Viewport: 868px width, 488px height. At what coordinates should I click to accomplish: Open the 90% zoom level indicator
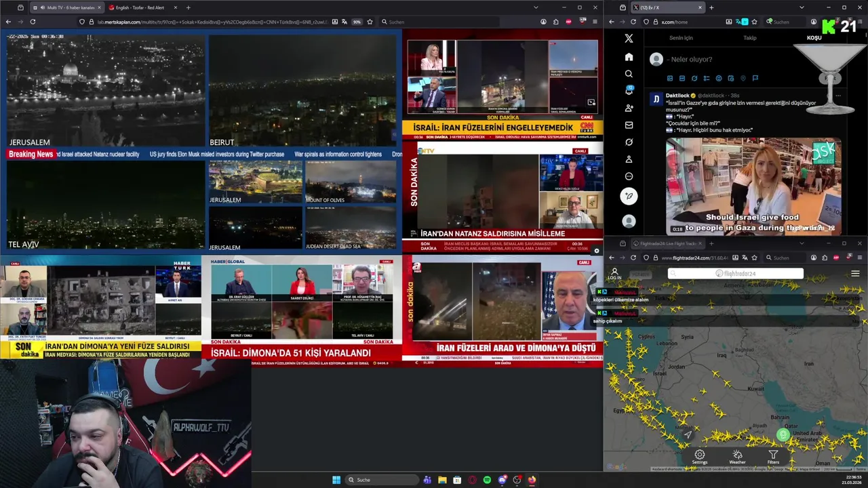pyautogui.click(x=357, y=22)
